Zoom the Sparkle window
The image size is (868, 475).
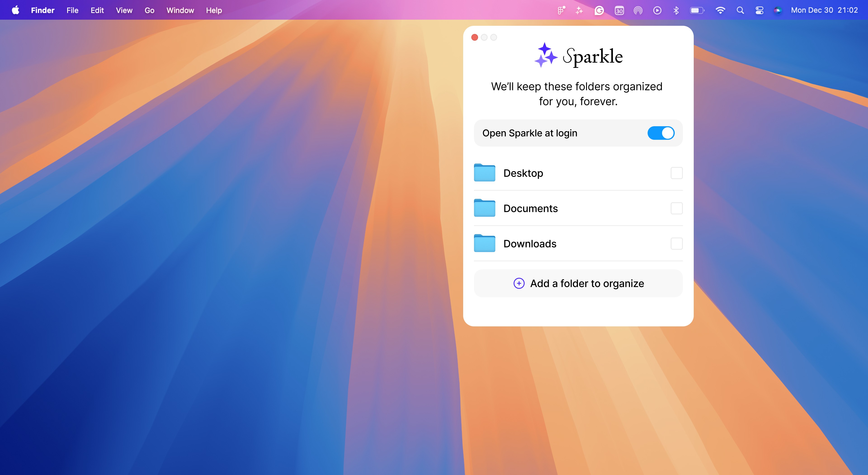tap(494, 37)
